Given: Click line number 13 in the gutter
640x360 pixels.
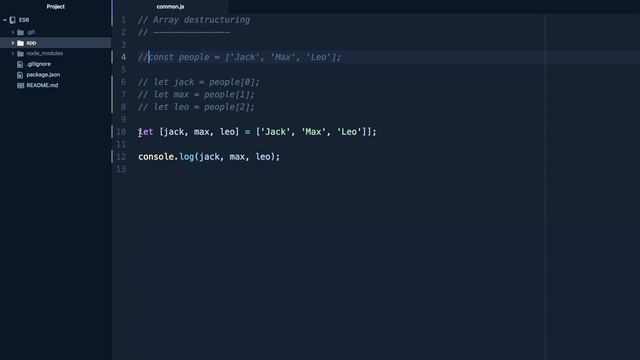Looking at the screenshot, I should (x=121, y=169).
